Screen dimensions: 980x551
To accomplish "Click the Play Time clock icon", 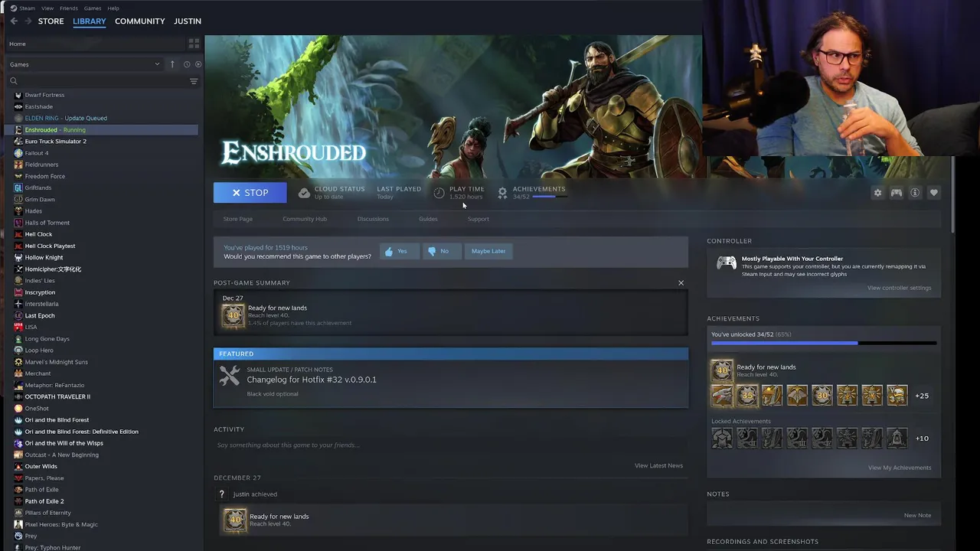I will [x=439, y=193].
